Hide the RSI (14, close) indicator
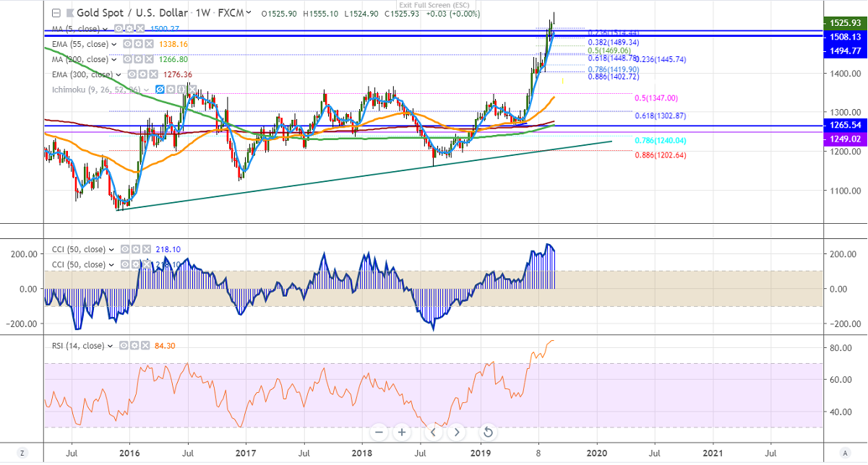The image size is (868, 465). click(x=124, y=346)
